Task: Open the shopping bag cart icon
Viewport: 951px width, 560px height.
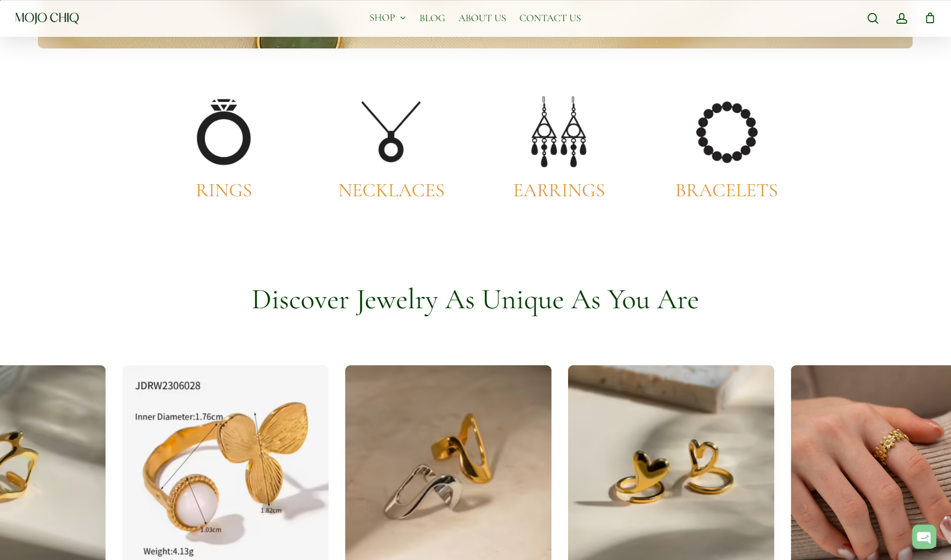Action: 930,18
